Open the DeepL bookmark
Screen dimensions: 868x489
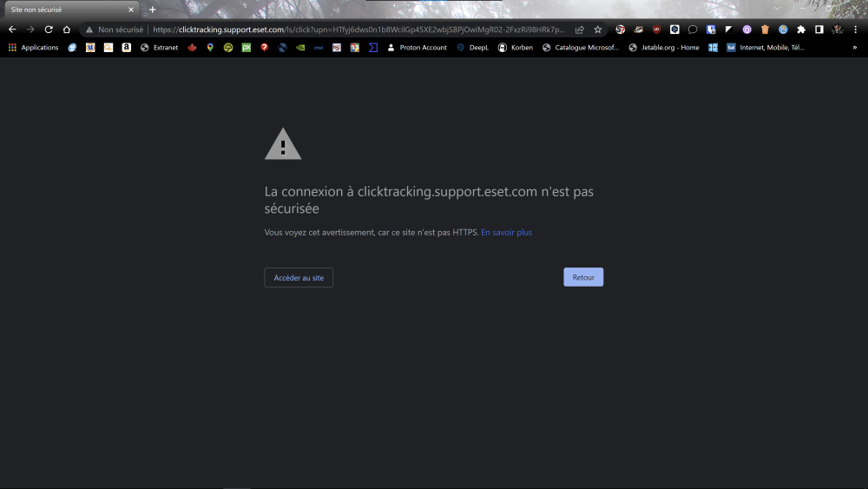(473, 48)
